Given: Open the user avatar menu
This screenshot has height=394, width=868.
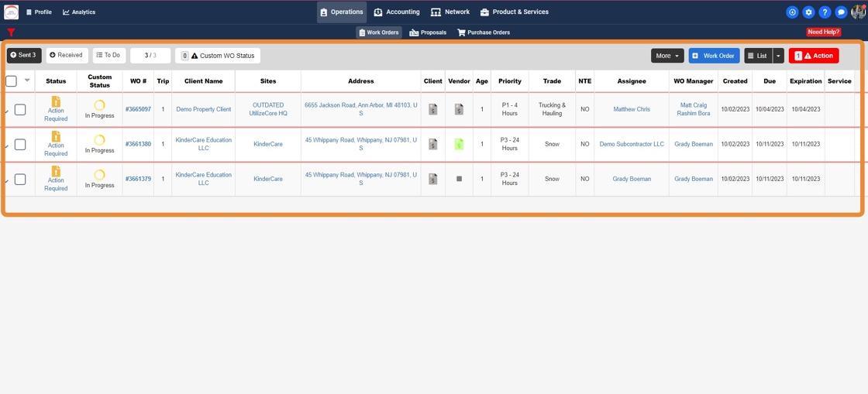Looking at the screenshot, I should [x=858, y=12].
